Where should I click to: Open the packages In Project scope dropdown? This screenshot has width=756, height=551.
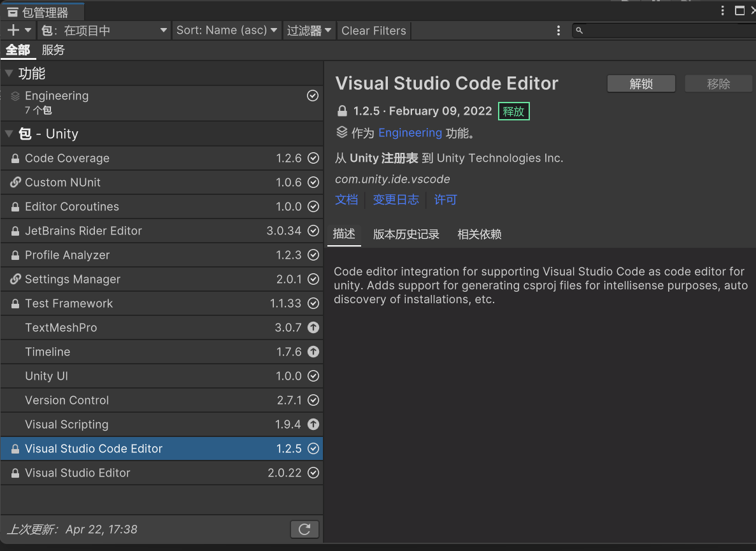pyautogui.click(x=104, y=31)
